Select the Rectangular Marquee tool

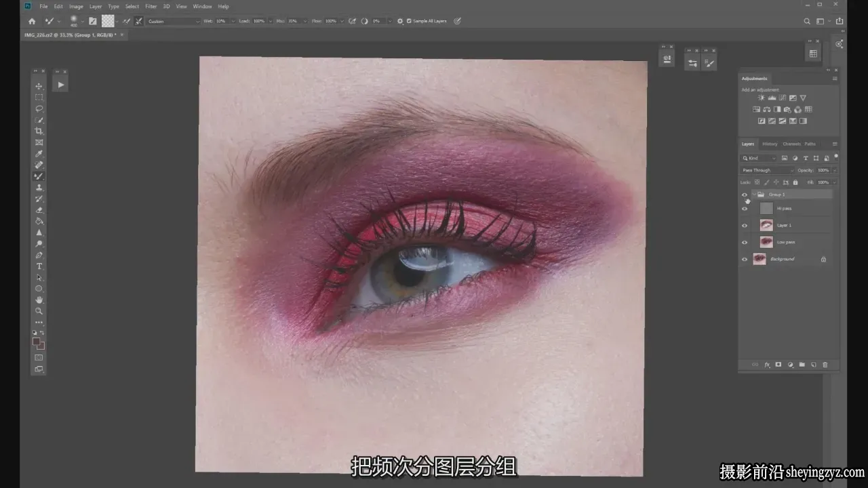(x=39, y=97)
